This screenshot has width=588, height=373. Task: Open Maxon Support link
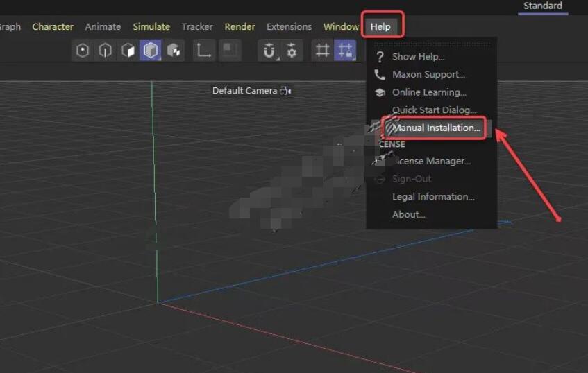click(428, 74)
